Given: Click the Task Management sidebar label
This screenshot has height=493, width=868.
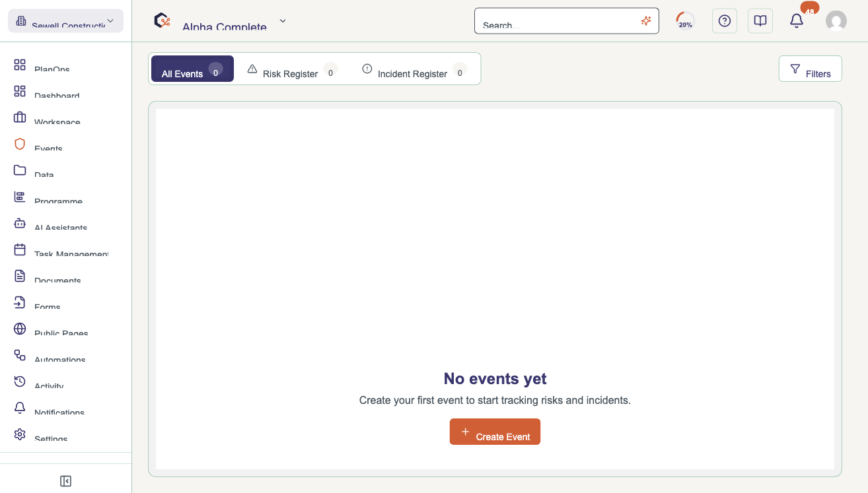Looking at the screenshot, I should pyautogui.click(x=71, y=253).
